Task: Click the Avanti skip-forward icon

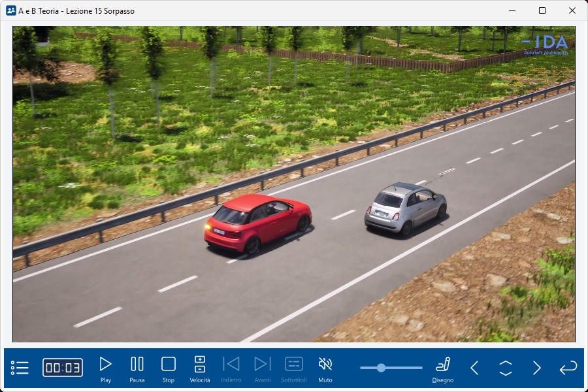Action: 262,365
